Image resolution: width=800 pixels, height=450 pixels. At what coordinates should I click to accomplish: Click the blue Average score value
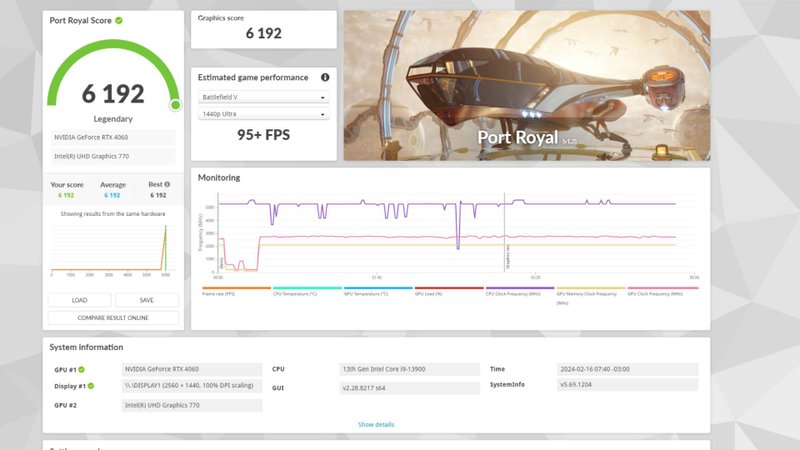click(x=112, y=195)
